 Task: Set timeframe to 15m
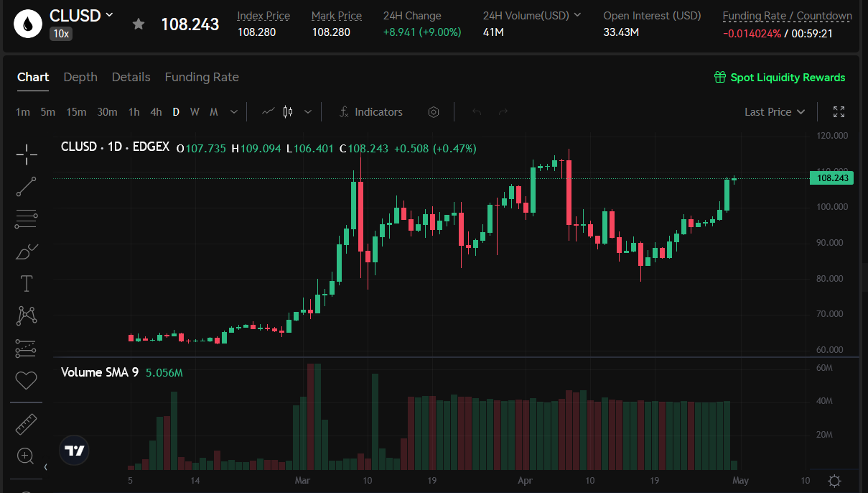pyautogui.click(x=76, y=112)
